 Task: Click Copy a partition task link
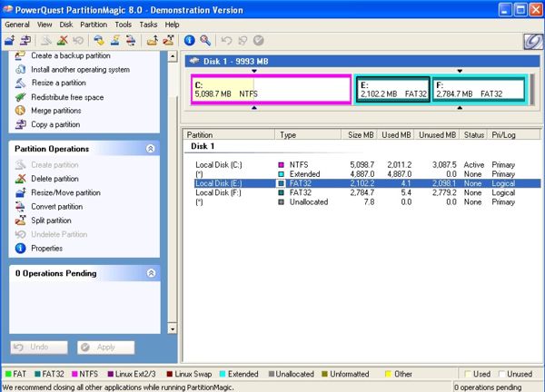point(54,124)
